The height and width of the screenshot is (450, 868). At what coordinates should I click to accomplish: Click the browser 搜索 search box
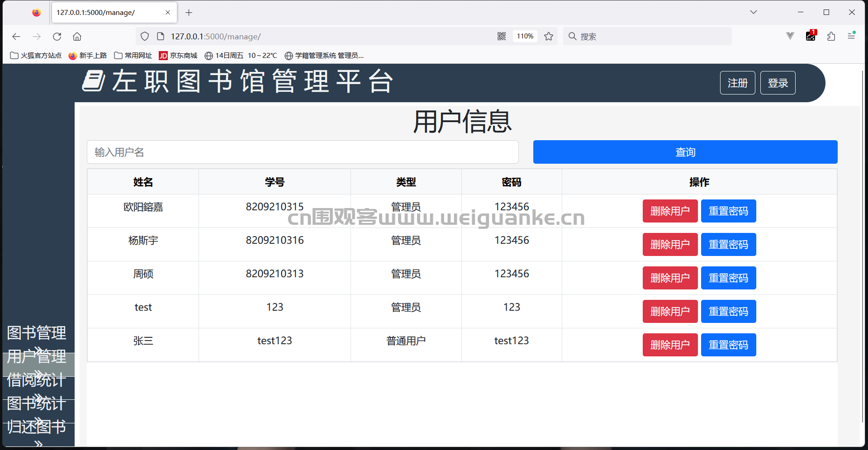pyautogui.click(x=647, y=37)
